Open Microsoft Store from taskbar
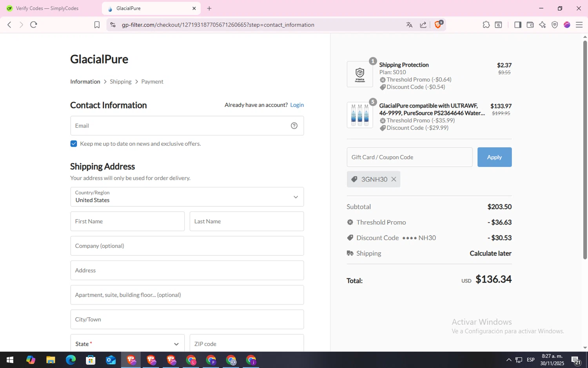 coord(91,360)
